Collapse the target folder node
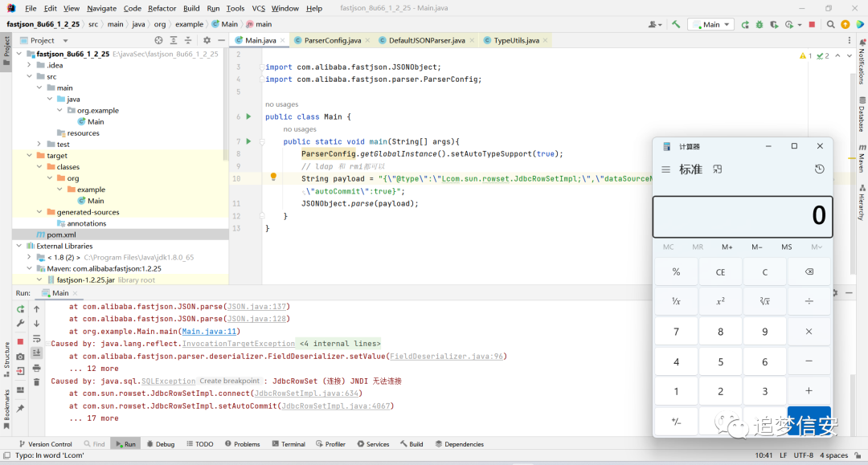This screenshot has height=465, width=868. pyautogui.click(x=30, y=155)
